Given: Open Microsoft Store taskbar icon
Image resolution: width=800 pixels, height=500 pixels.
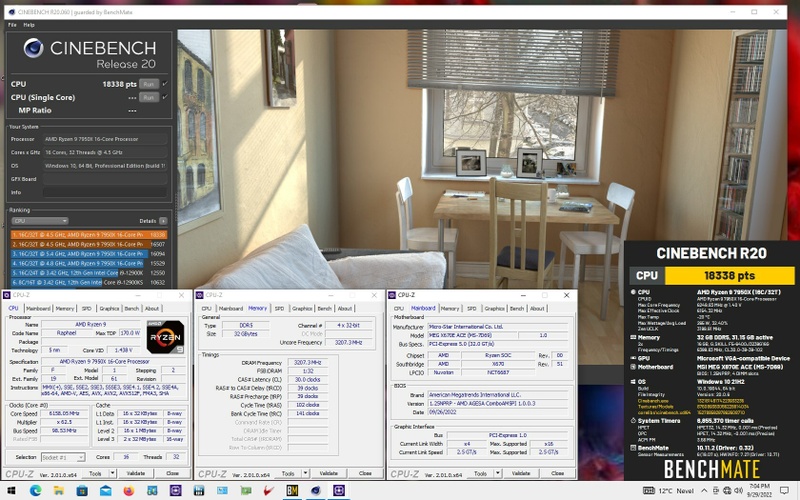Looking at the screenshot, I should pos(82,491).
